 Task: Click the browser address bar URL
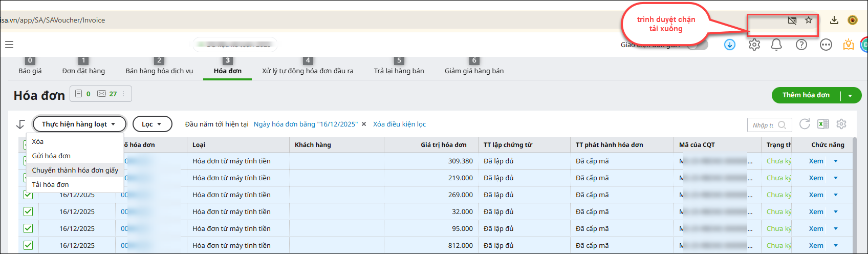(x=53, y=20)
